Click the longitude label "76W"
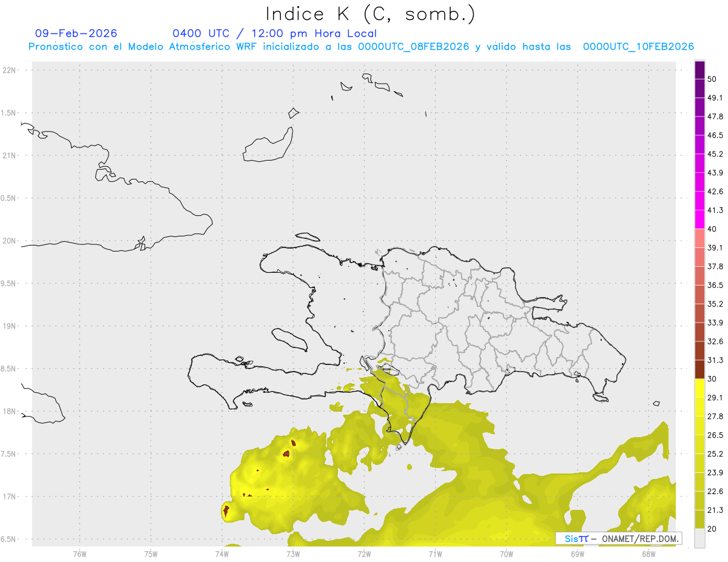The width and height of the screenshot is (728, 562). click(79, 554)
